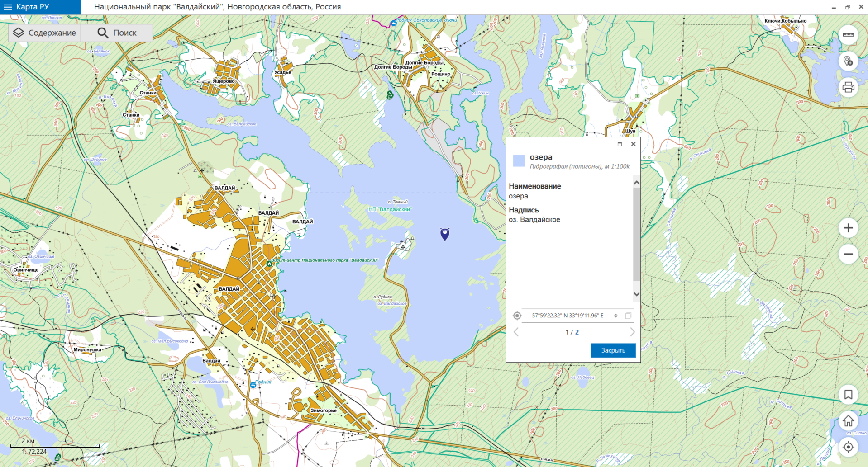
Task: Click the оз. Валдайское value in popup
Action: [x=534, y=220]
